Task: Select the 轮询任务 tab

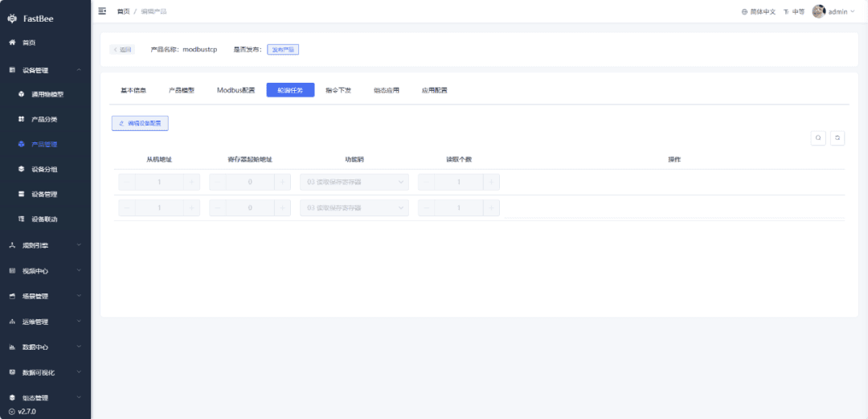Action: (290, 90)
